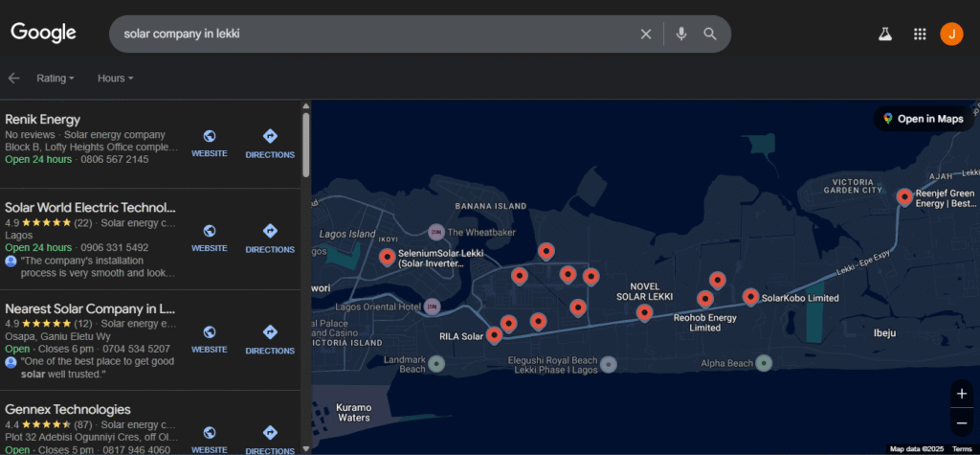Open Search Labs flask icon
Screen dimensions: 980x455
885,34
